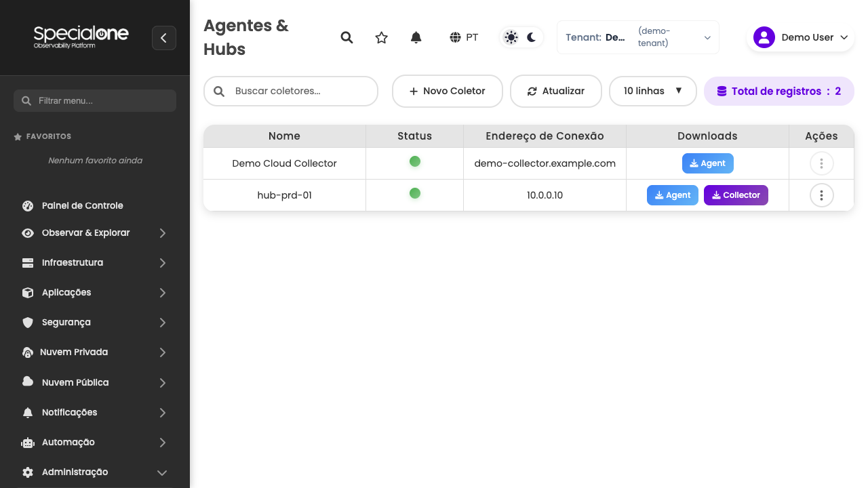Open the search magnifier icon in header
Screen dimensions: 868x488
(347, 37)
